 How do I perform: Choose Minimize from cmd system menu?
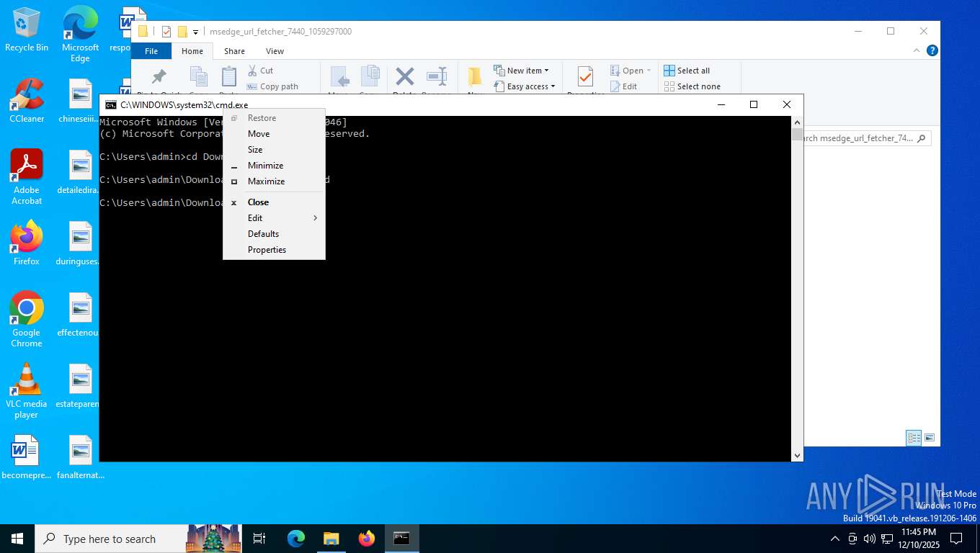274,166
